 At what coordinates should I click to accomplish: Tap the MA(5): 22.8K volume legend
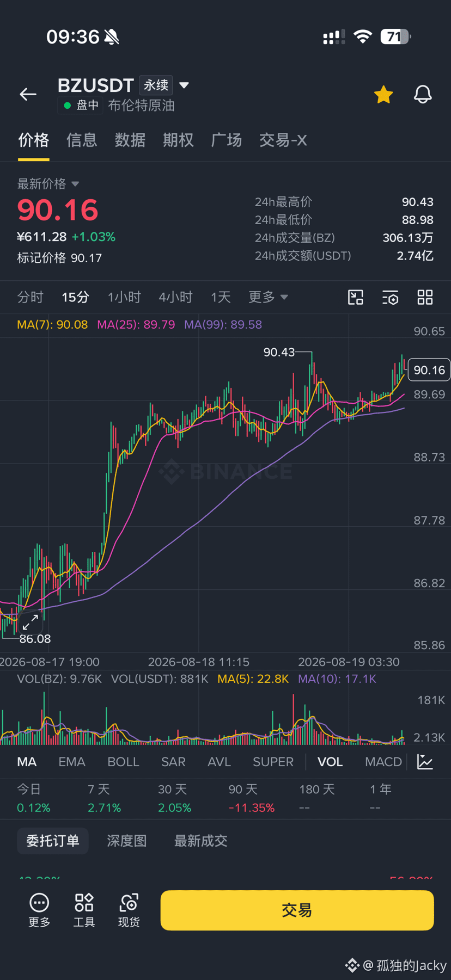[x=253, y=679]
